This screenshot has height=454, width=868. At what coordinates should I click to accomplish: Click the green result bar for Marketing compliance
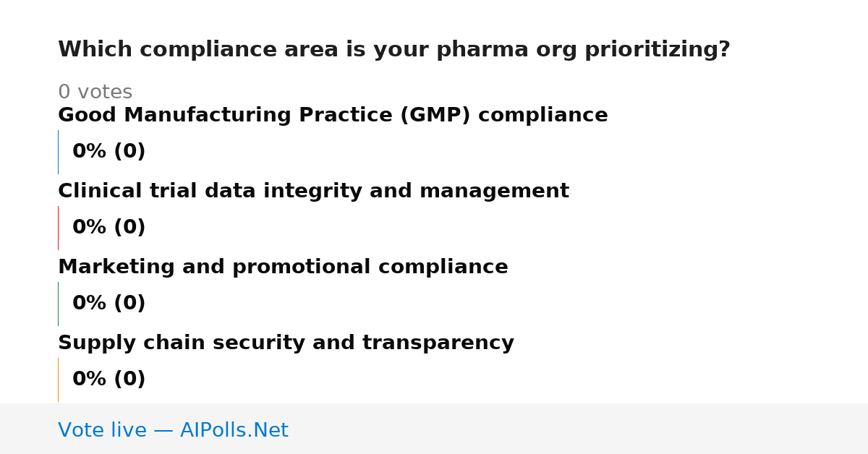click(58, 304)
